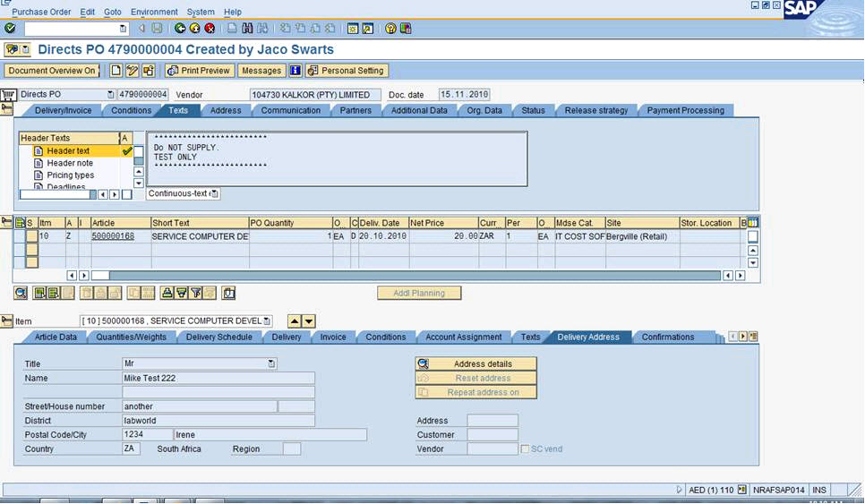Open article link 500000168
Screen dimensions: 865x504
point(113,236)
